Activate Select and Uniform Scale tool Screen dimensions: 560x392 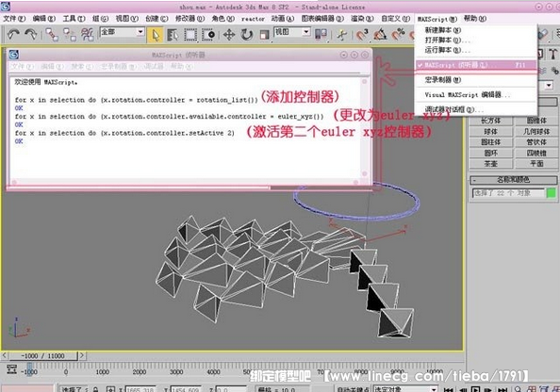[264, 35]
